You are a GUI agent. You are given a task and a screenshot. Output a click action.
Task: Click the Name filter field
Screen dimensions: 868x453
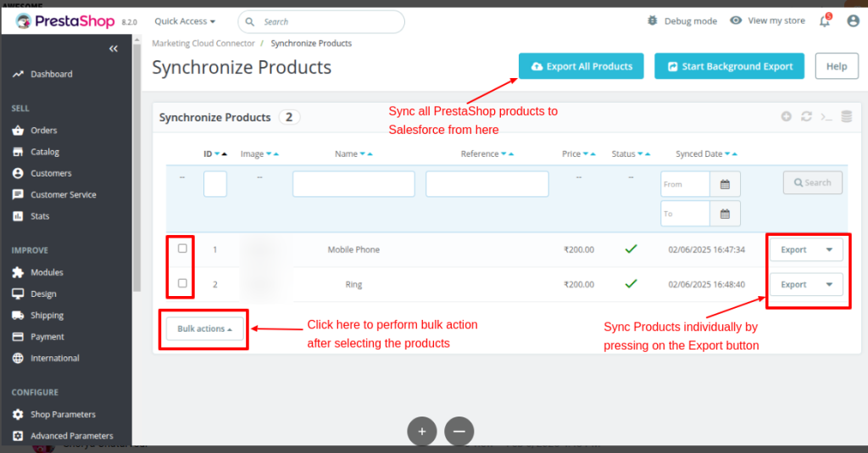coord(353,184)
